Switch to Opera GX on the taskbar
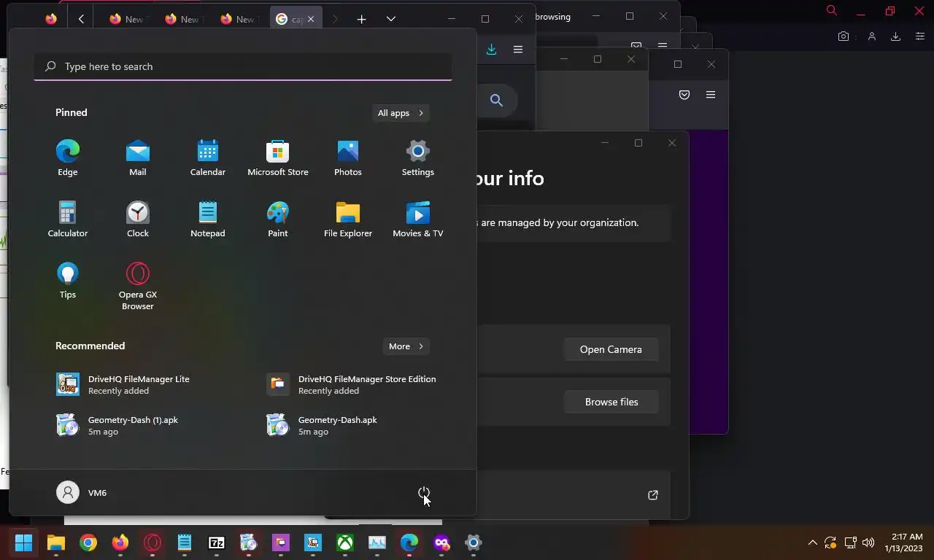This screenshot has width=934, height=560. 153,542
